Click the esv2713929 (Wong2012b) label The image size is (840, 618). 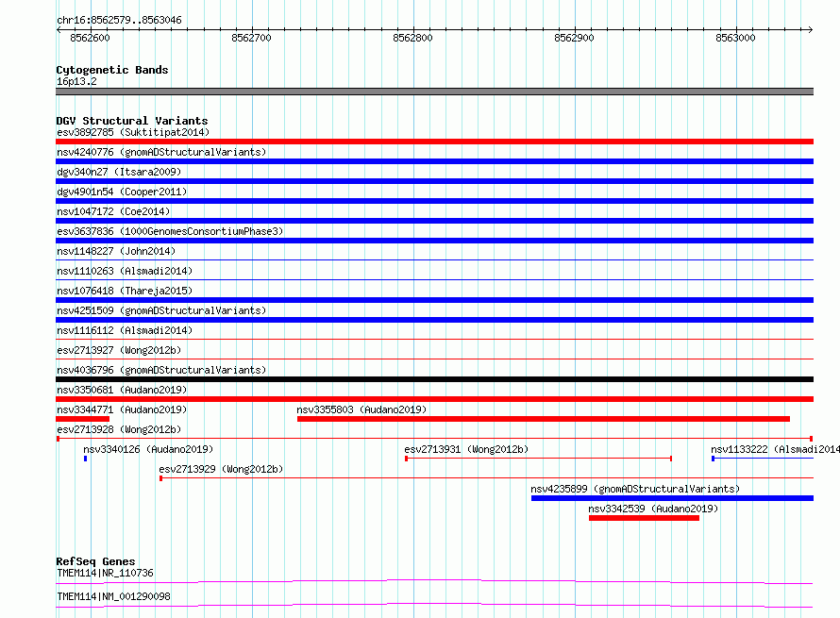[x=221, y=469]
